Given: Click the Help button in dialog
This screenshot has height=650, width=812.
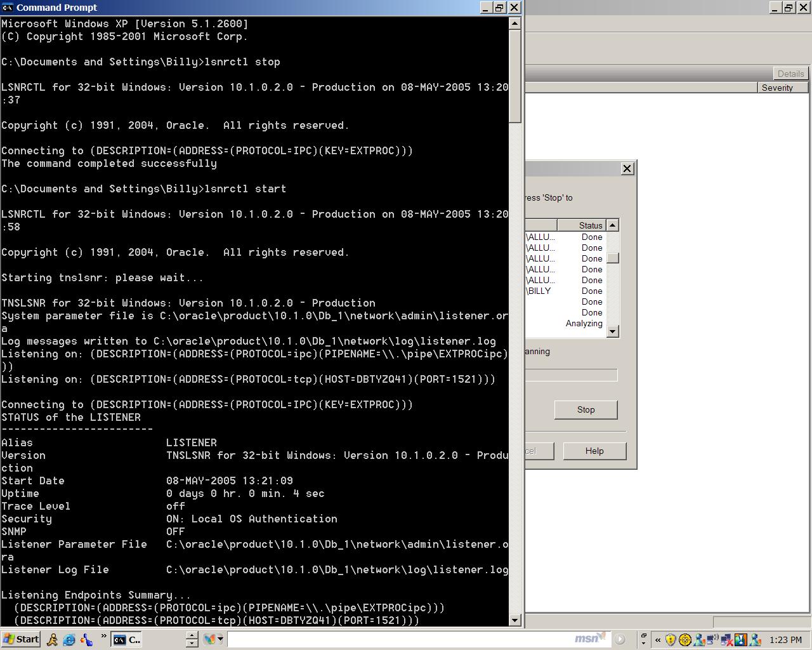Looking at the screenshot, I should pyautogui.click(x=594, y=451).
